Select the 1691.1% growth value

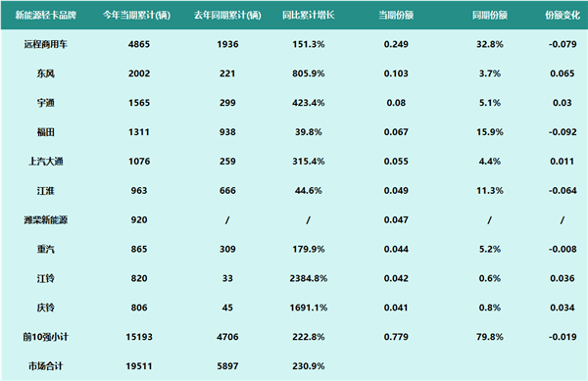[309, 308]
